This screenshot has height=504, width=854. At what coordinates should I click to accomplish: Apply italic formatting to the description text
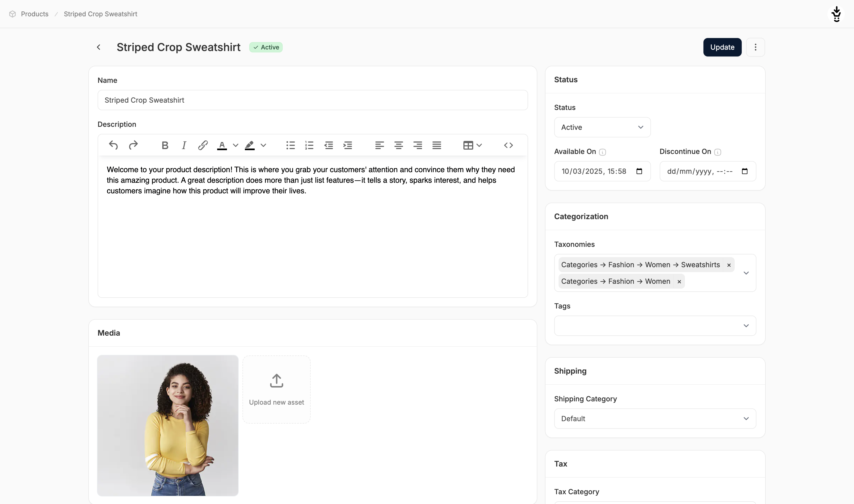[x=184, y=145]
